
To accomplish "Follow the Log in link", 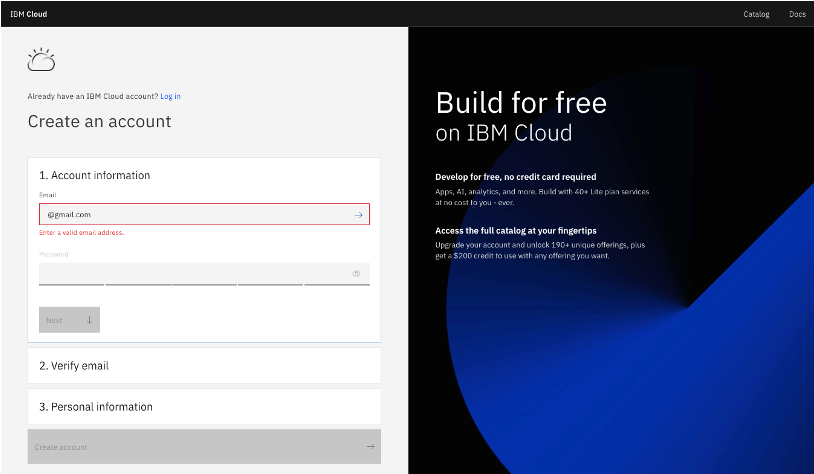I will [x=170, y=96].
